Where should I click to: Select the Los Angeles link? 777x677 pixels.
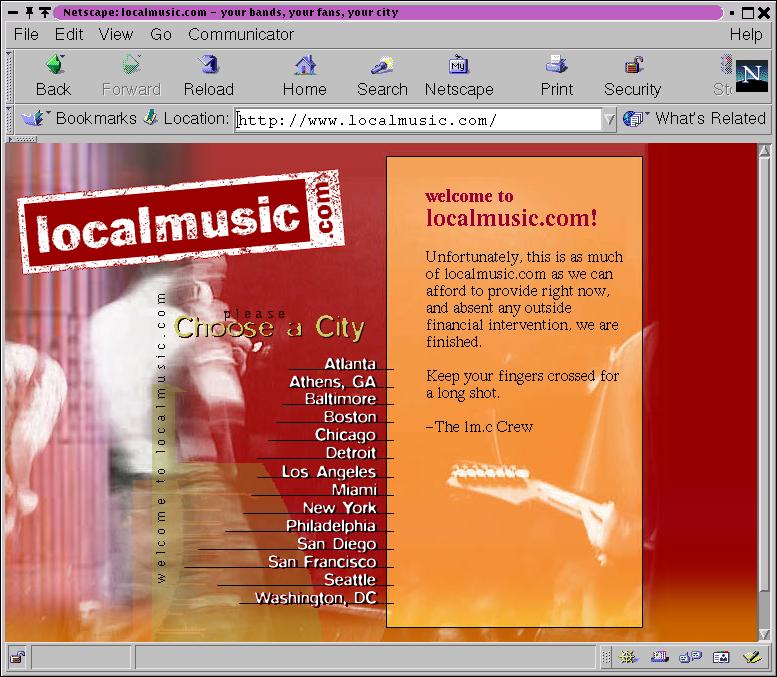329,471
